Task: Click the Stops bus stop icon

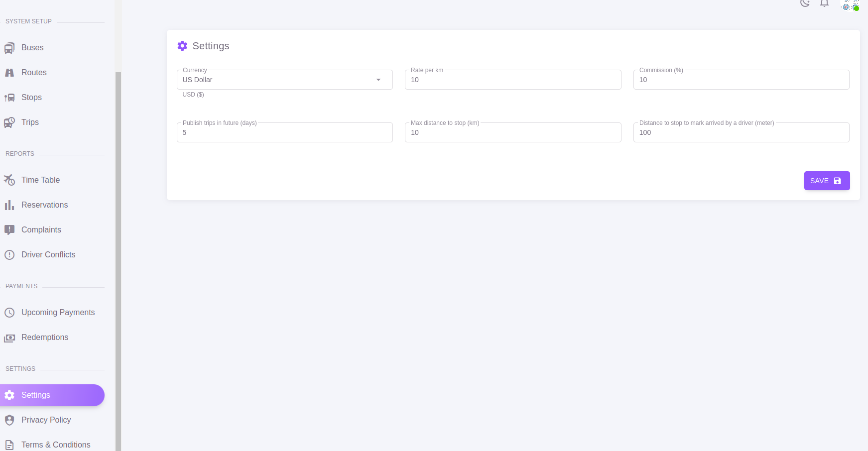Action: coord(9,98)
